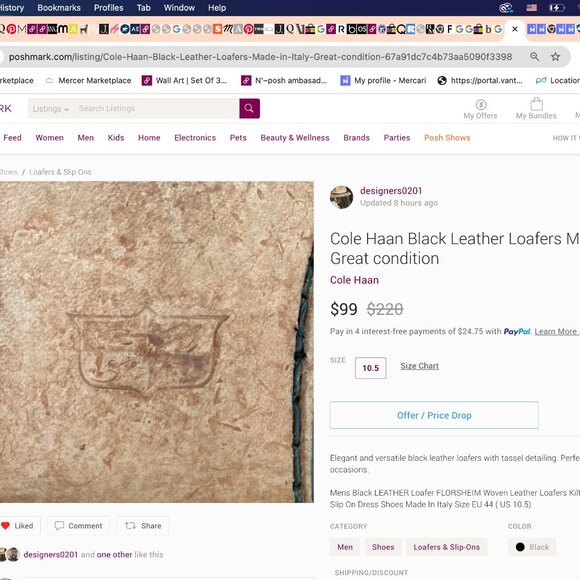Toggle the red Liked heart
The width and height of the screenshot is (580, 580).
pos(6,526)
